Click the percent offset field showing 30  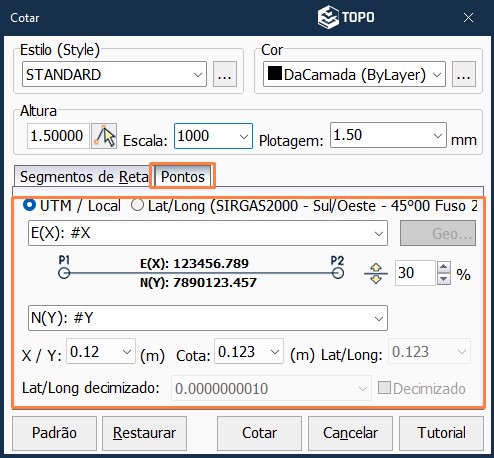tap(415, 273)
